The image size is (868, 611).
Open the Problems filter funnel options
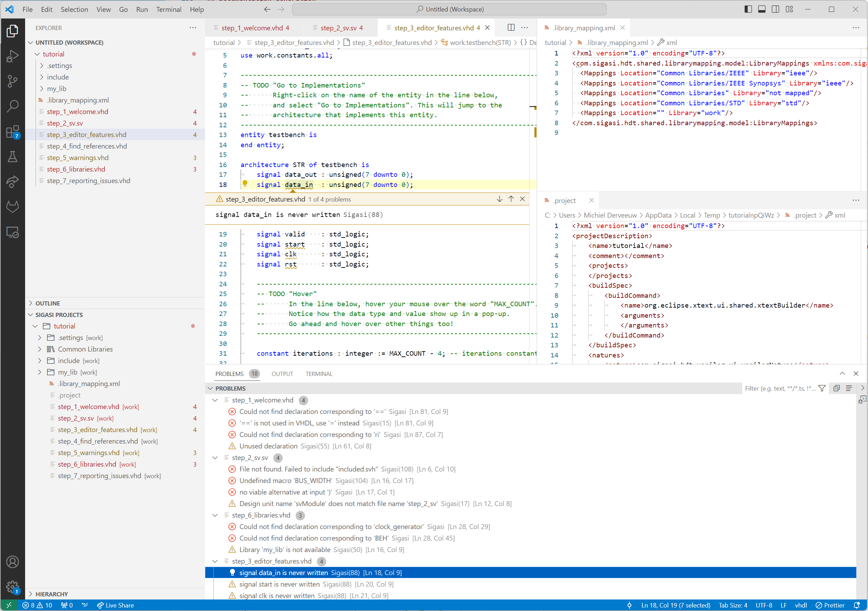point(822,388)
